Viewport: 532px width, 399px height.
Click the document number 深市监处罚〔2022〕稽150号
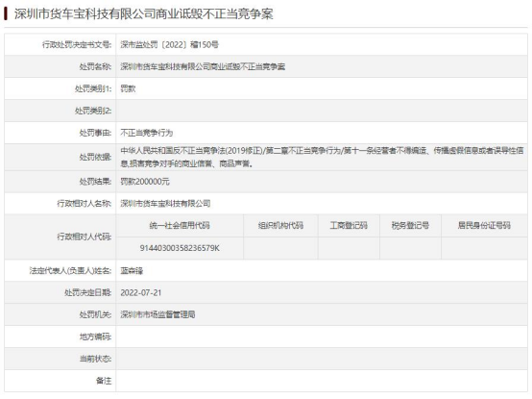pos(170,44)
